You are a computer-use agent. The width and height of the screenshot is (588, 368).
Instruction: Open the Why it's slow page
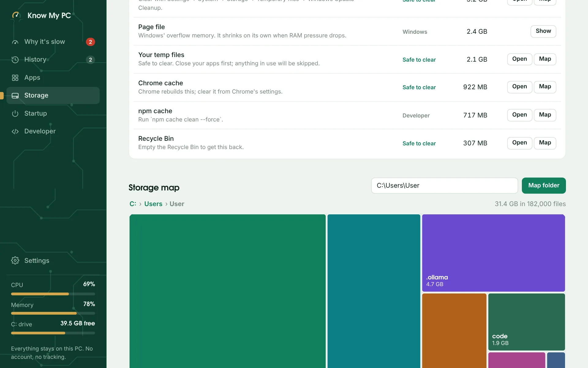[53, 42]
